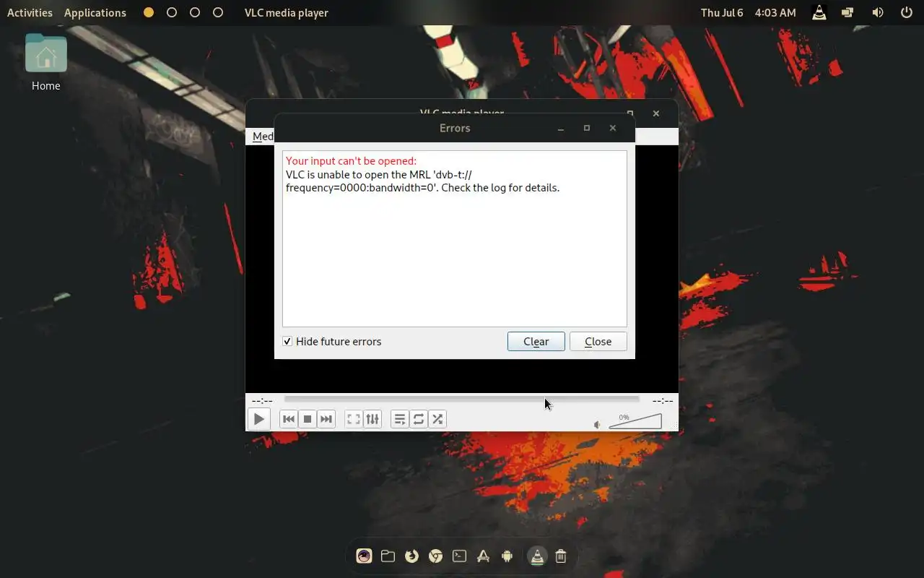
Task: Click the elapsed time label in VLC
Action: pos(262,400)
